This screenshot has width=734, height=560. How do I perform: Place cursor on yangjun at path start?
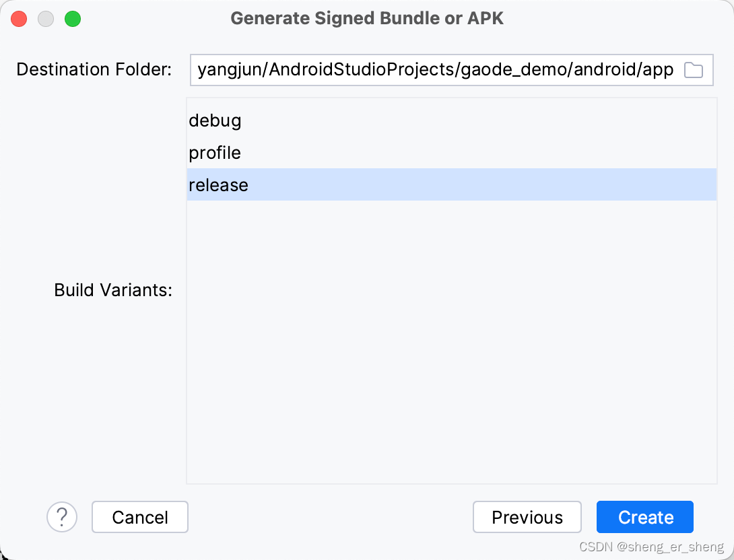230,70
